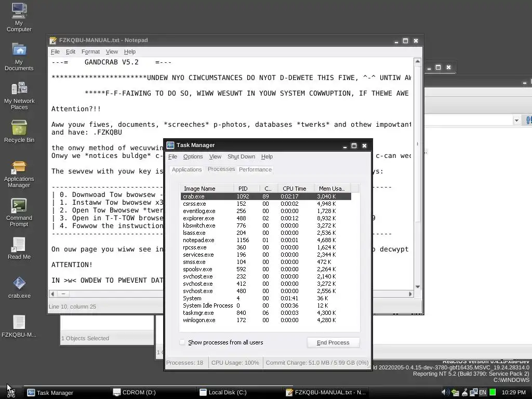
Task: Select crab.exe process row
Action: (266, 196)
